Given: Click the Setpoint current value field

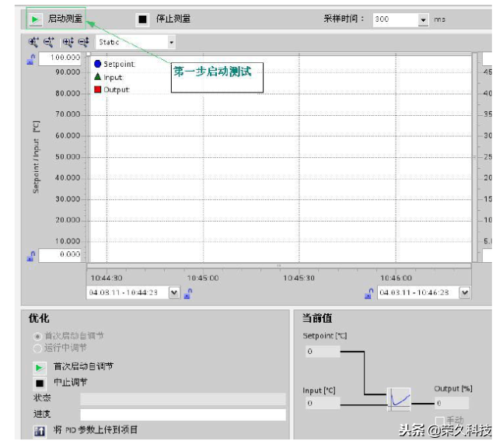Looking at the screenshot, I should (x=321, y=352).
